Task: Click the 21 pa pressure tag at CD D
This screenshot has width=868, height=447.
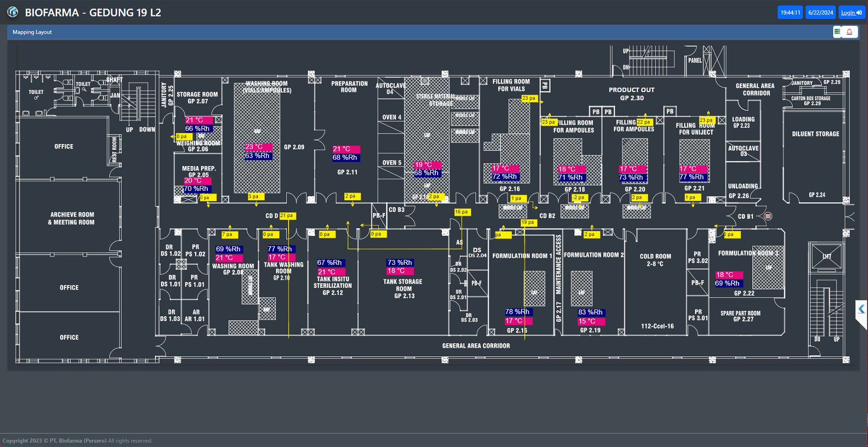Action: (286, 215)
